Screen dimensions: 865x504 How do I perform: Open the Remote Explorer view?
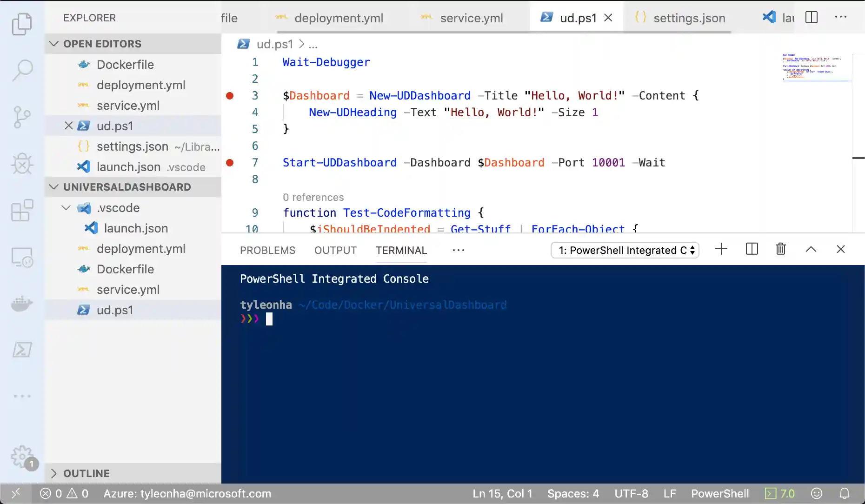tap(22, 257)
